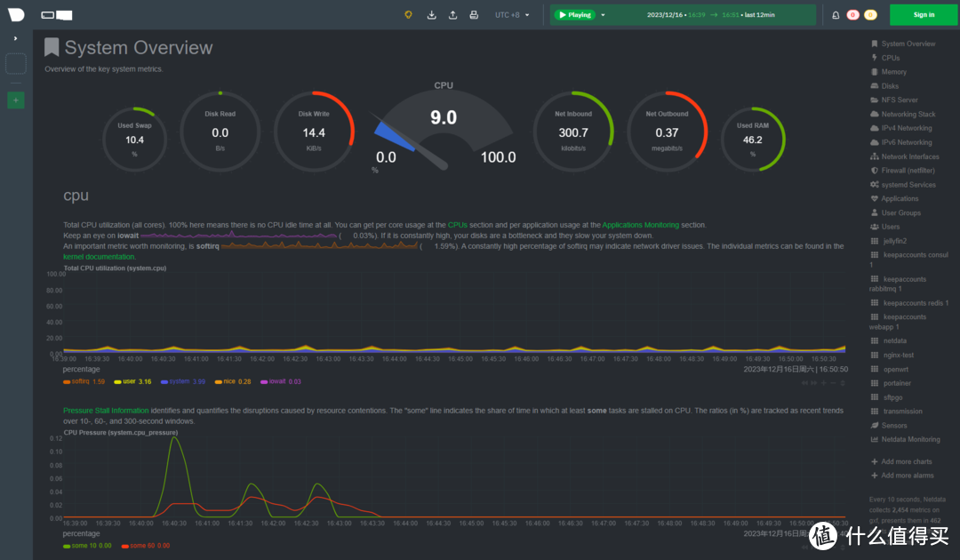Toggle the iowait dimension in CPU legend
Image resolution: width=960 pixels, height=560 pixels.
pyautogui.click(x=280, y=381)
